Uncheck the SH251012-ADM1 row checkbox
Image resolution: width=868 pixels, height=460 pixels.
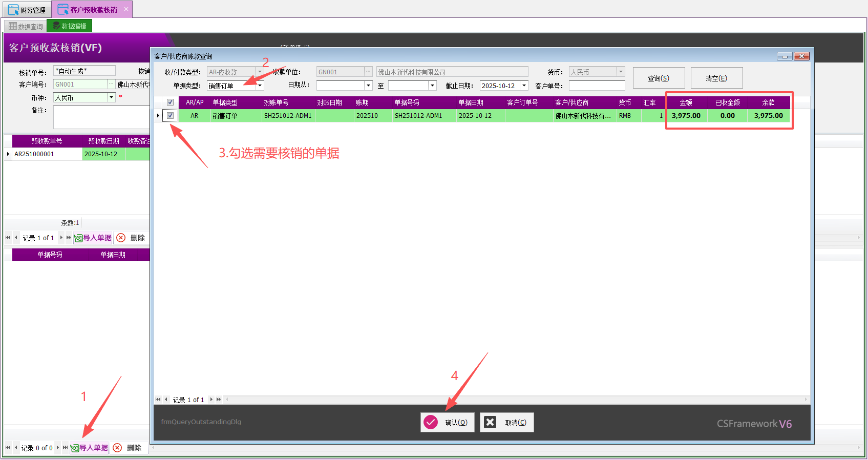pos(170,116)
